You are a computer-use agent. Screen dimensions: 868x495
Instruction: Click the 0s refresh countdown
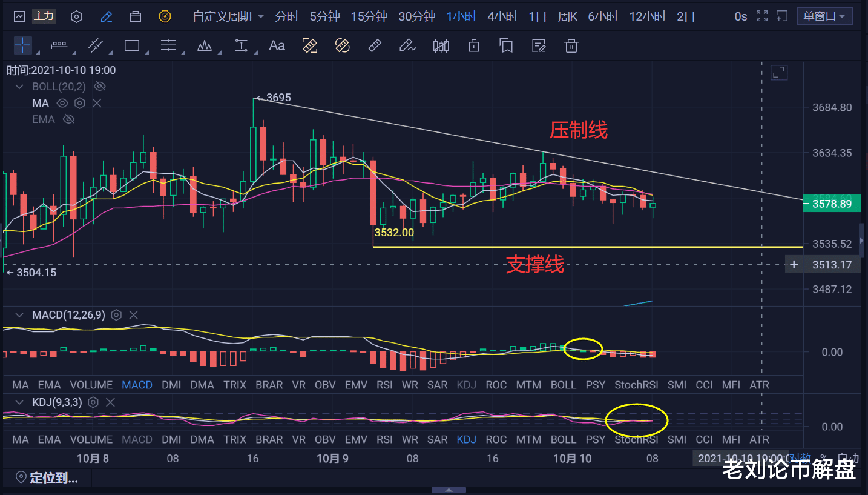pos(741,16)
